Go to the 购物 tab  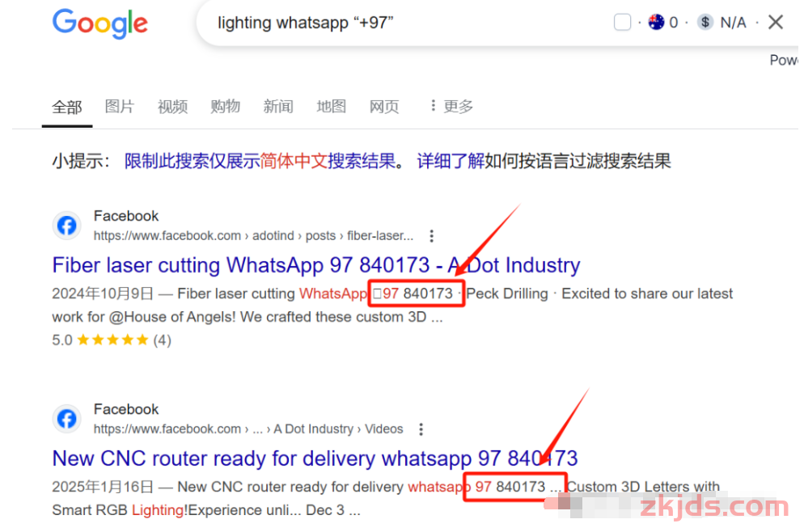coord(225,106)
